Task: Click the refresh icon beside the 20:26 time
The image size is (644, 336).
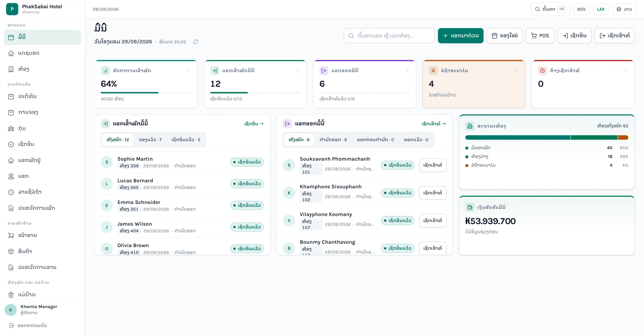Action: coord(196,42)
